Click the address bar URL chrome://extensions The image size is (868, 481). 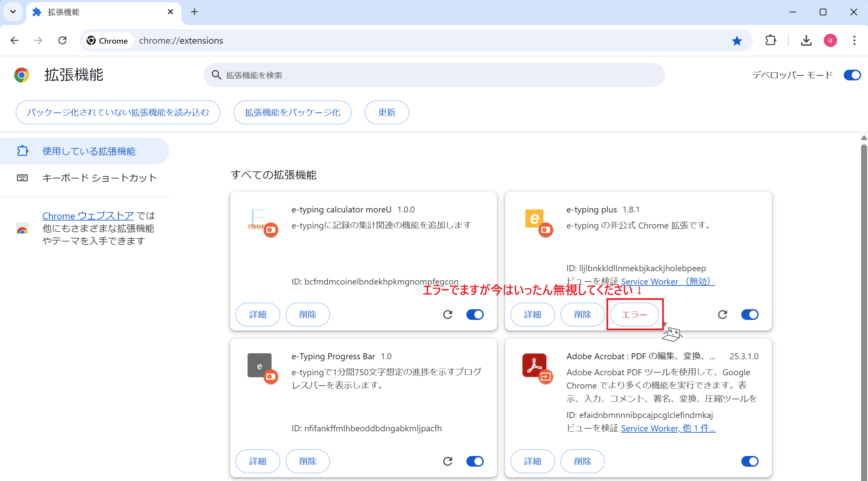(181, 41)
